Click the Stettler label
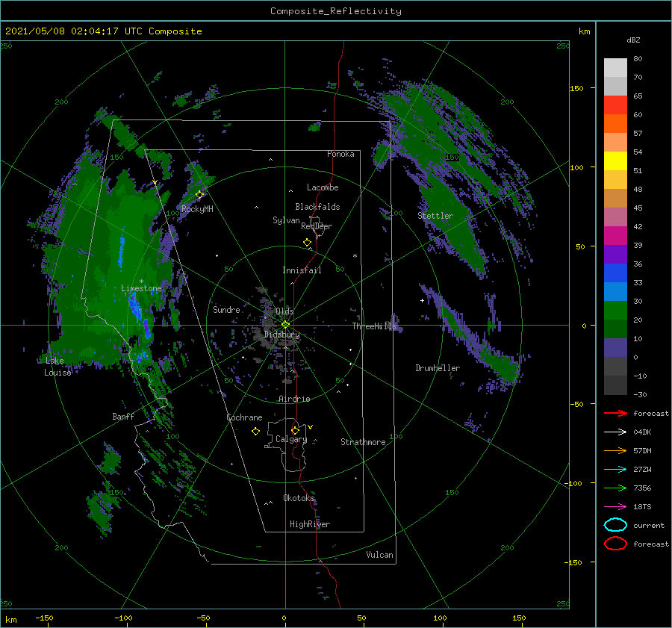The width and height of the screenshot is (672, 628). click(435, 216)
